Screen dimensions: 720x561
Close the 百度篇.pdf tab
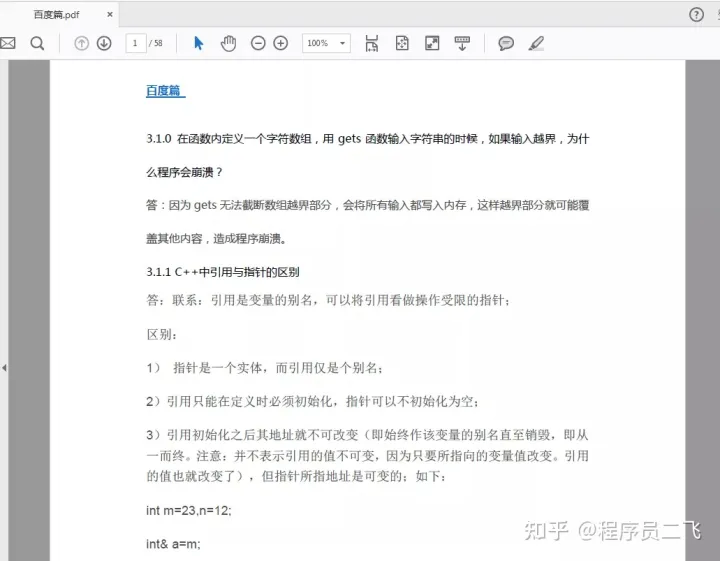point(110,15)
